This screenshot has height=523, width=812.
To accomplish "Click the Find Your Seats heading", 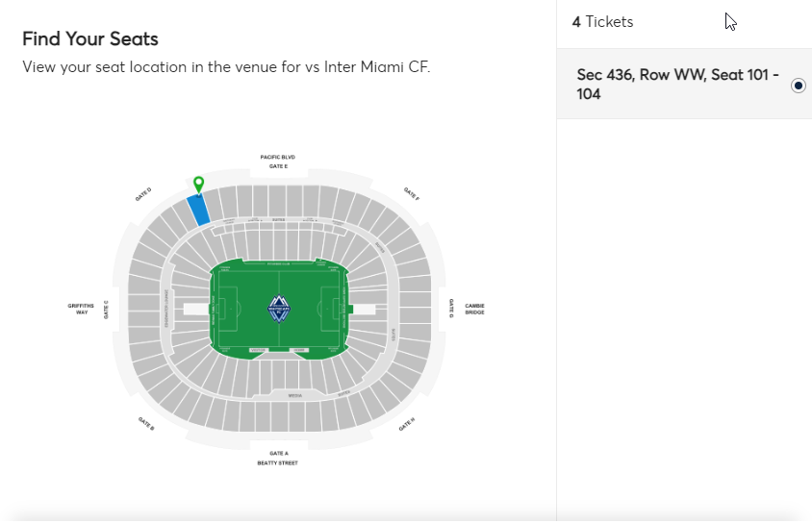I will coord(90,38).
